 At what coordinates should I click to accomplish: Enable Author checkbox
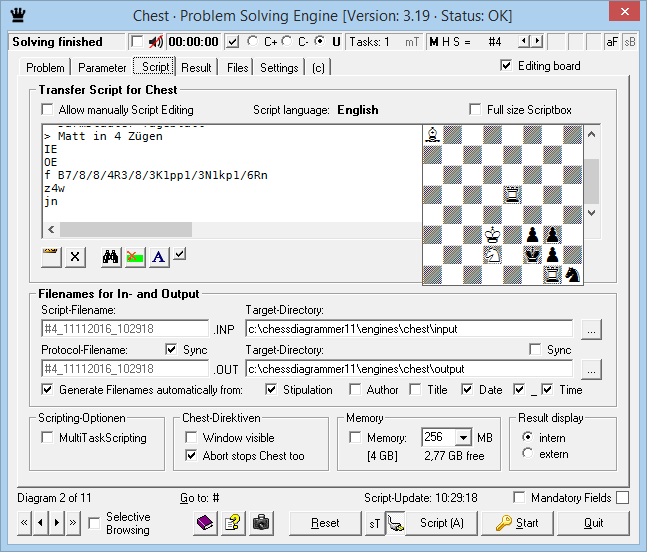[x=355, y=389]
